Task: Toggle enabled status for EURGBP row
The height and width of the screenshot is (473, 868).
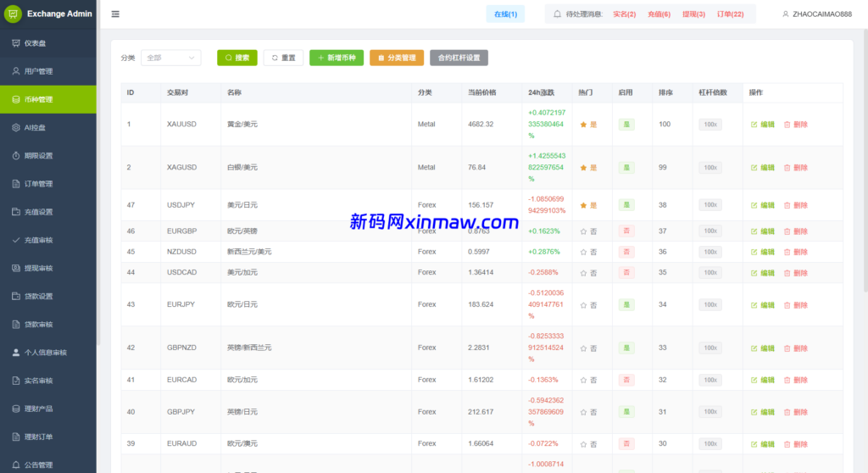Action: [x=626, y=231]
